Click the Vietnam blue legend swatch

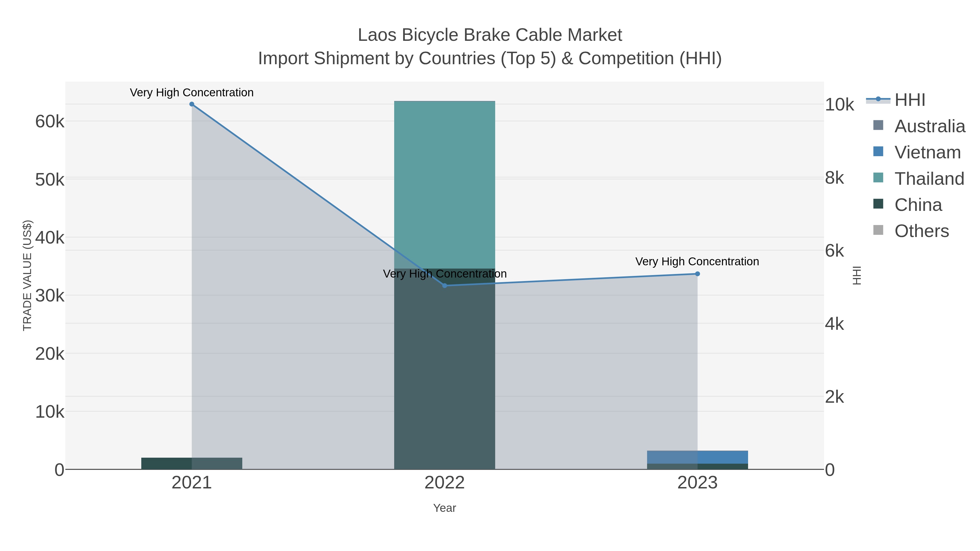878,151
